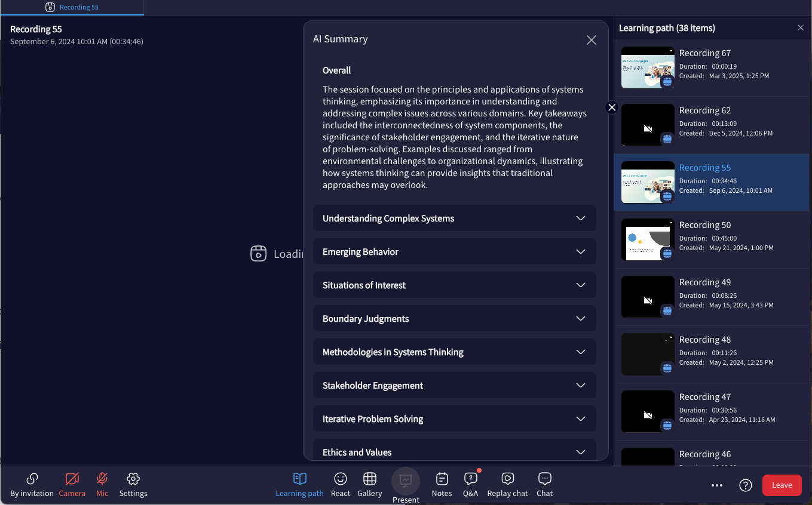Open the more options ellipsis menu
Screen dimensions: 812x505
717,485
